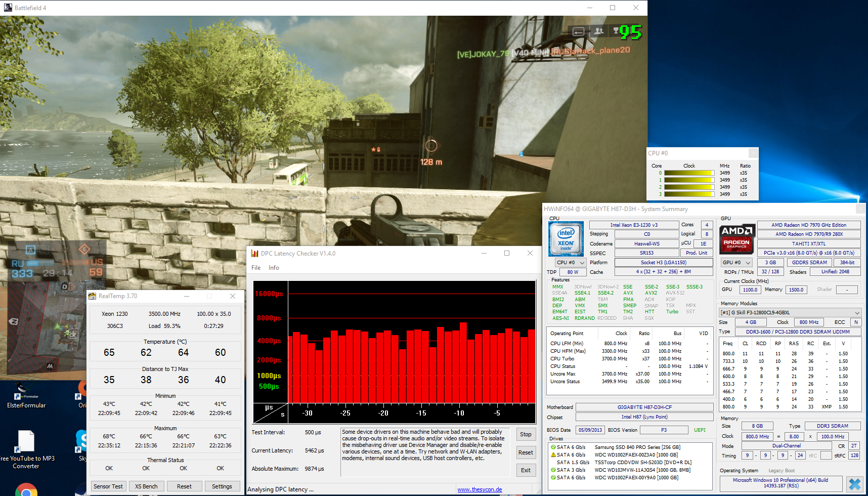The image size is (868, 496).
Task: Click the green UEFI label
Action: [700, 430]
